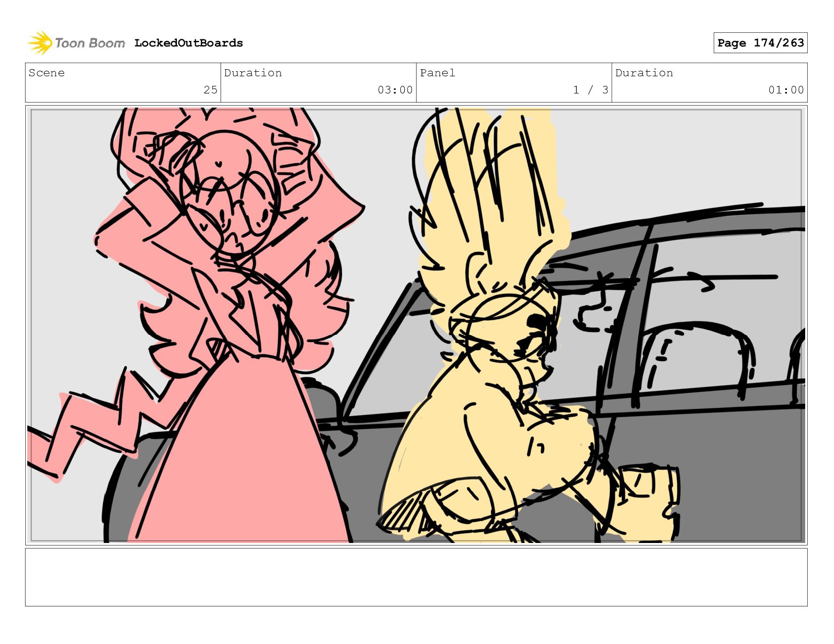This screenshot has width=834, height=644.
Task: Select the Panel label
Action: [x=438, y=73]
